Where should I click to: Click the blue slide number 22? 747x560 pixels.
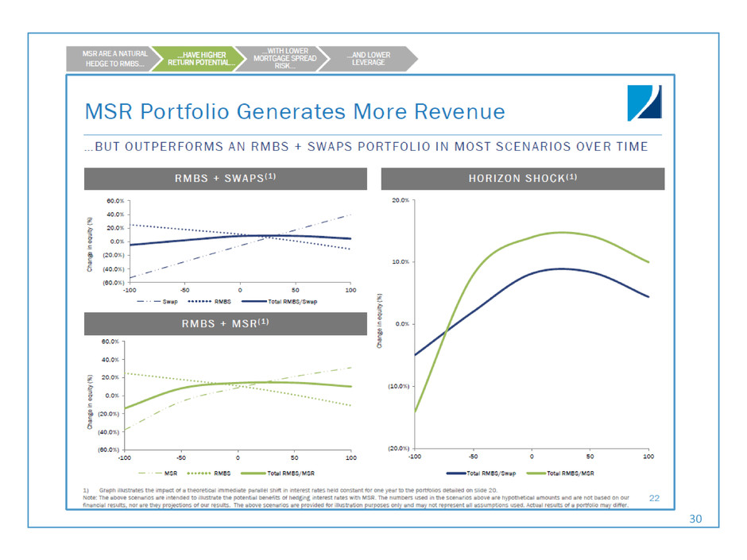[655, 498]
